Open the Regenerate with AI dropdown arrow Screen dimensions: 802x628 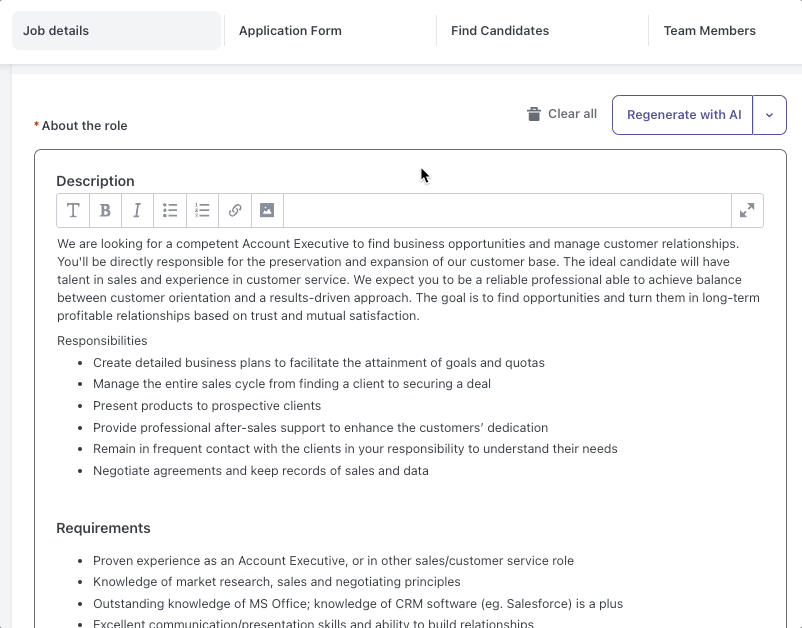pyautogui.click(x=769, y=115)
